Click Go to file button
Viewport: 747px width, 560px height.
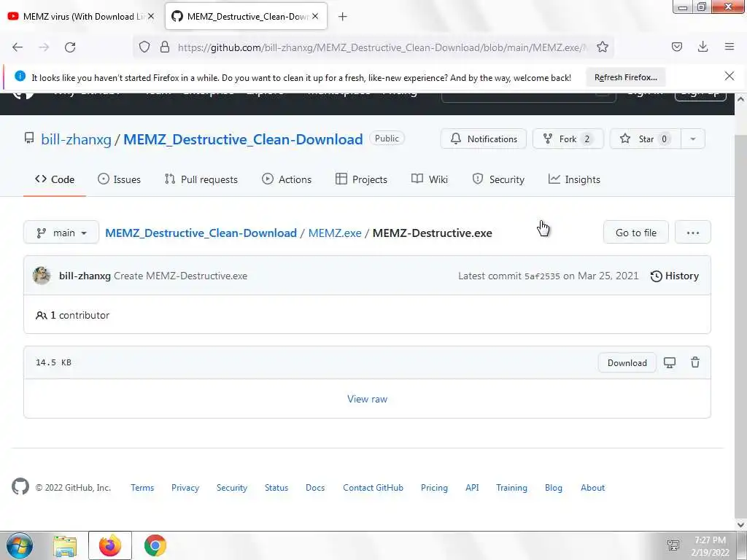[x=636, y=233]
